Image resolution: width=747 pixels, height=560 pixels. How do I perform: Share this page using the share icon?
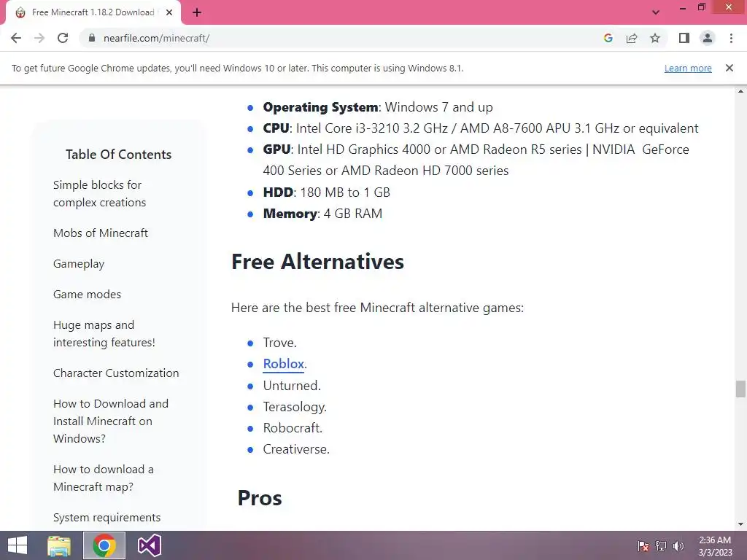632,38
